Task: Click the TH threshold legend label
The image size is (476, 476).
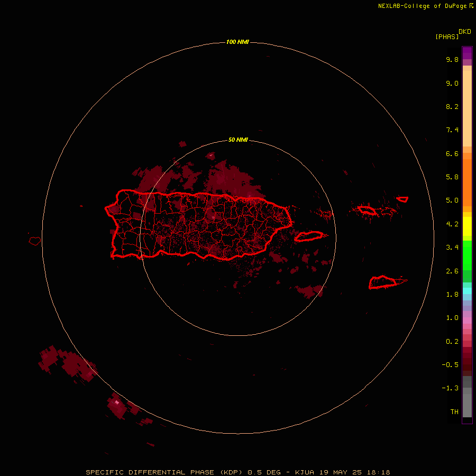Action: pos(454,412)
